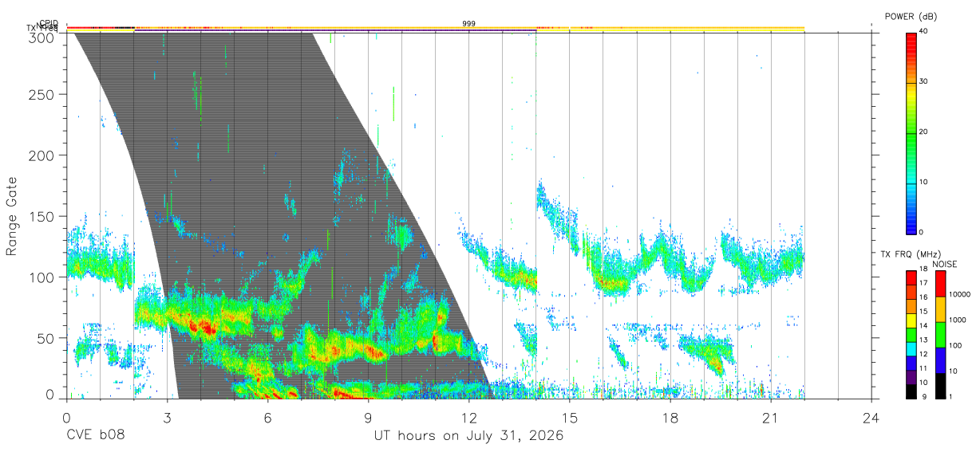Click the NOISE legend title
Viewport: 980px width, 452px height.
tap(946, 264)
